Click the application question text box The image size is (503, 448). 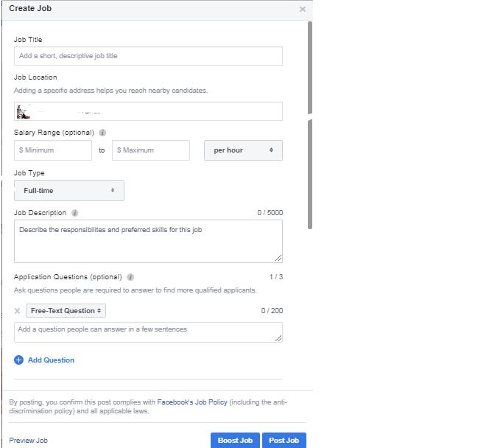pos(148,332)
